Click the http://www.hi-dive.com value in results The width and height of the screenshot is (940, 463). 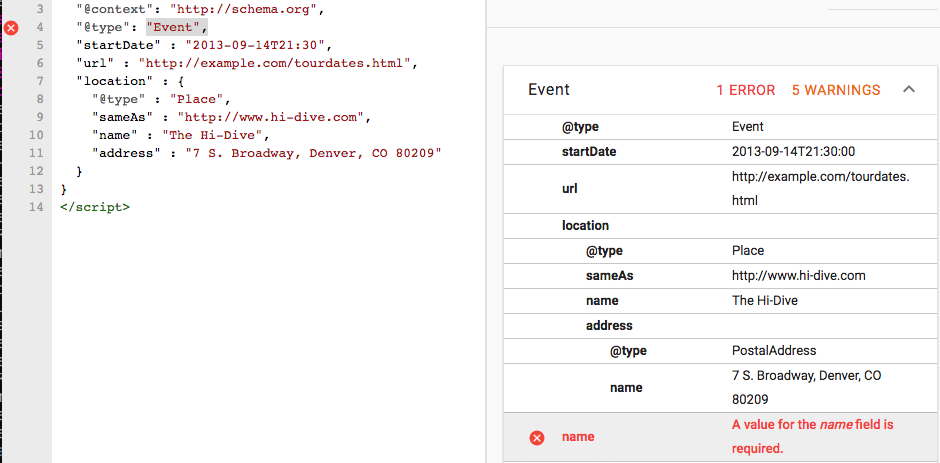pyautogui.click(x=799, y=276)
